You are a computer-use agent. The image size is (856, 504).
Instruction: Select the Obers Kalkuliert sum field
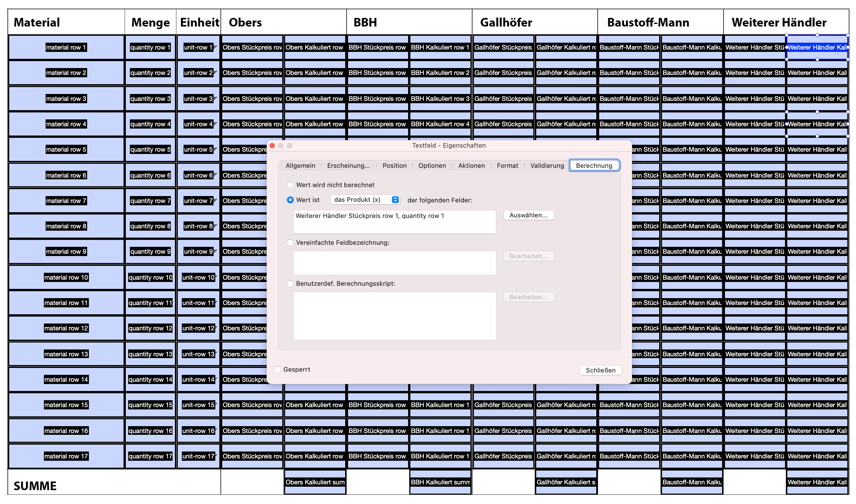tap(315, 482)
